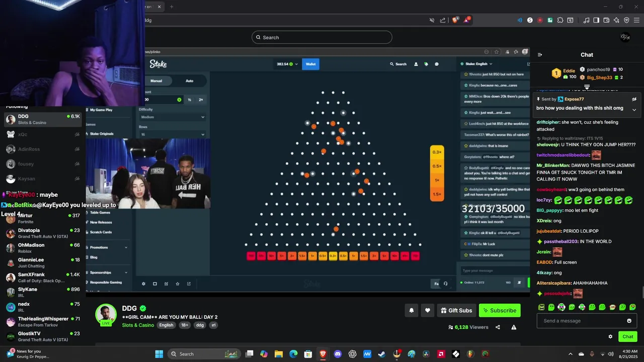This screenshot has height=362, width=644.
Task: Open File Explorer from the taskbar
Action: [279, 354]
